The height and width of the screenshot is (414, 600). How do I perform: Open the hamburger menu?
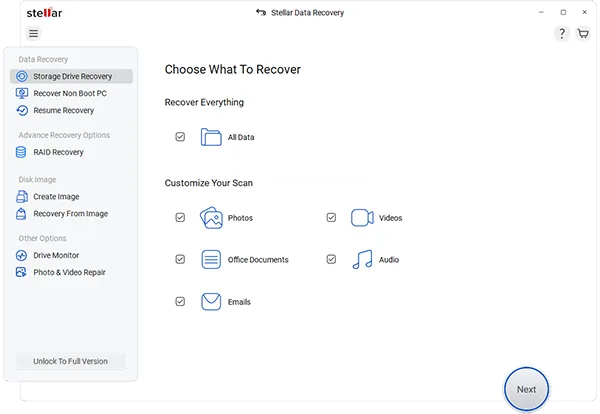tap(34, 33)
